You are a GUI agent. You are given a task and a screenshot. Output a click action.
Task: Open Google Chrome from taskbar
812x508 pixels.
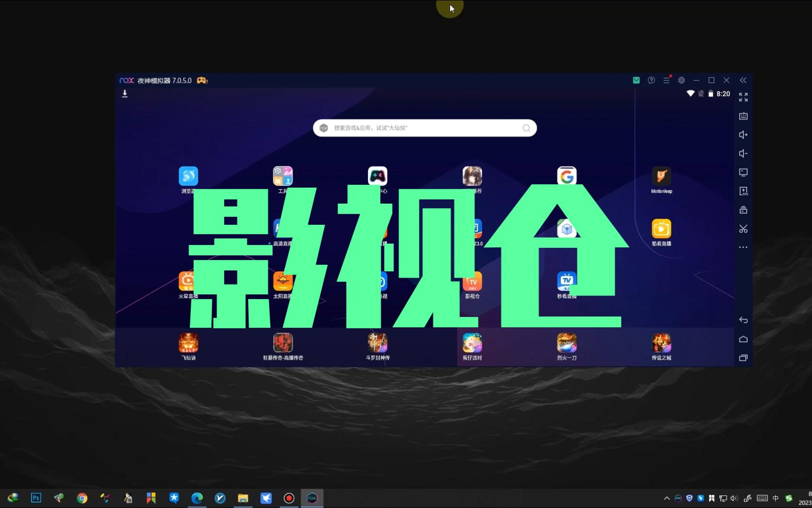82,498
